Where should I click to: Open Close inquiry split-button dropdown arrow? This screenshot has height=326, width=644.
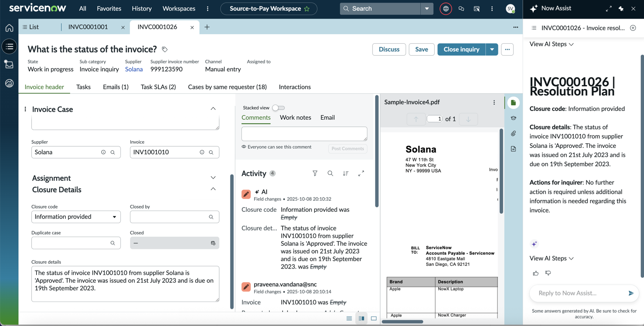pyautogui.click(x=492, y=49)
